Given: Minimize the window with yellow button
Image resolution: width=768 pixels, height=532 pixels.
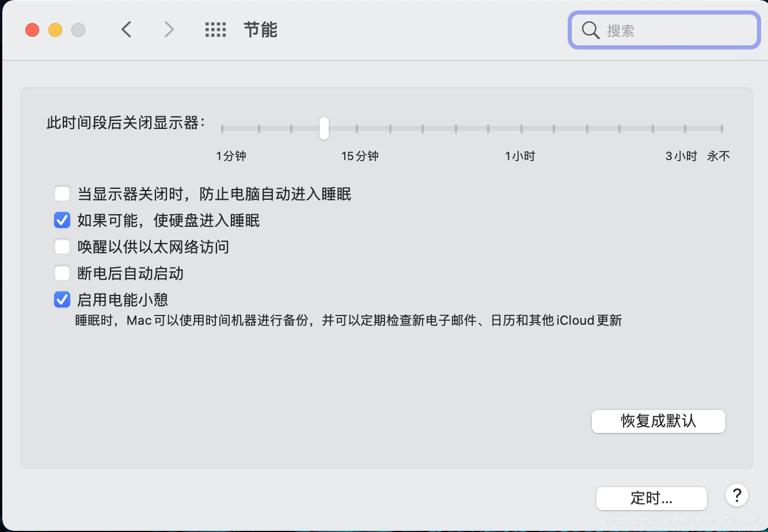Looking at the screenshot, I should pos(55,30).
